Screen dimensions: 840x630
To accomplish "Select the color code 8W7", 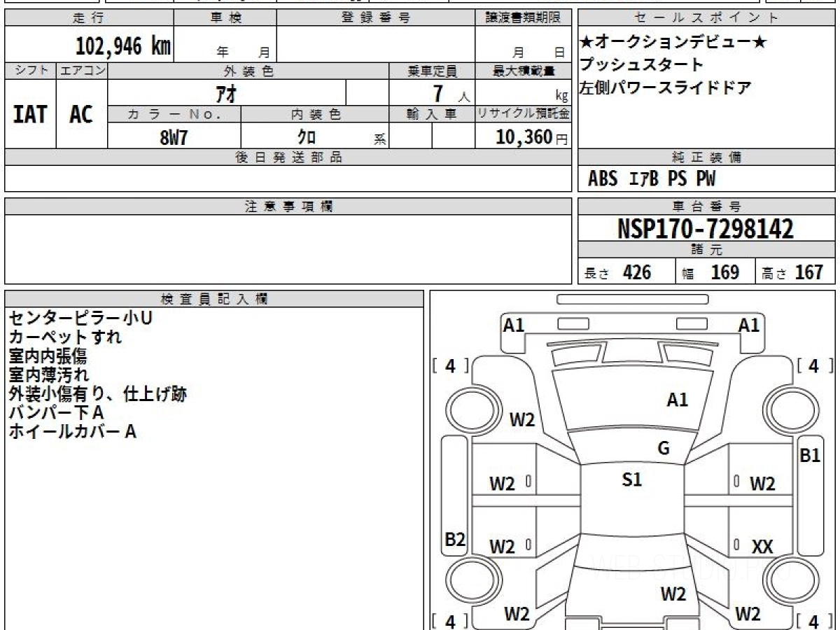I will [174, 136].
